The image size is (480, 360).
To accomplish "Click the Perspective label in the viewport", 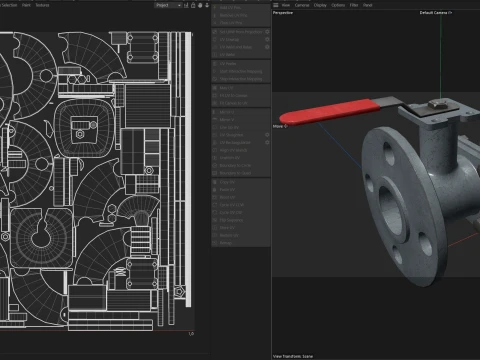I will (x=283, y=13).
